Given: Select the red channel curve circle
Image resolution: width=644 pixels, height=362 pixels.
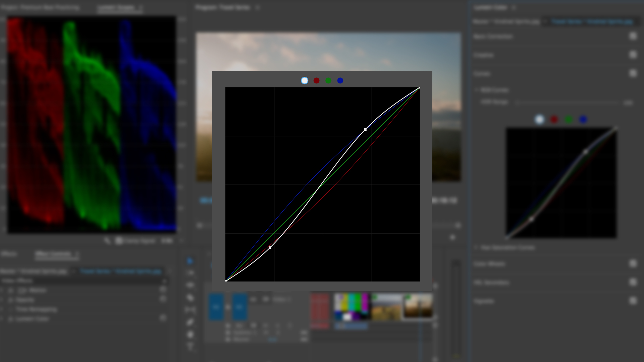Looking at the screenshot, I should click(316, 80).
